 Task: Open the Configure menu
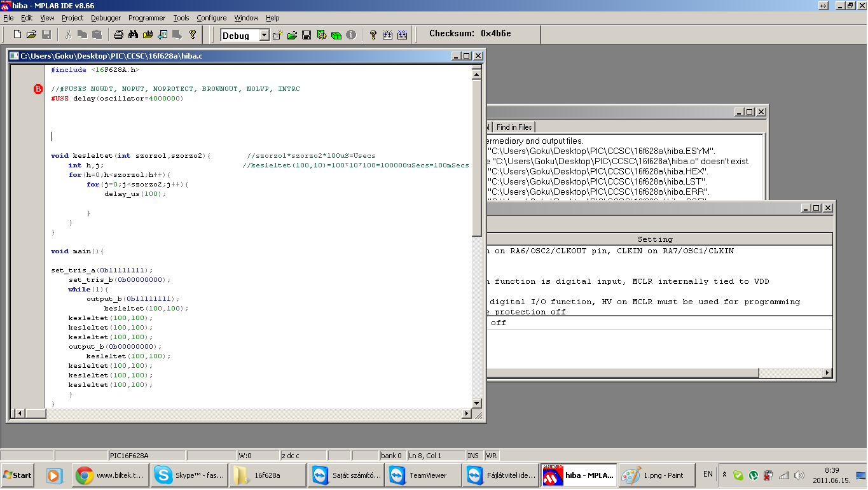[x=212, y=18]
